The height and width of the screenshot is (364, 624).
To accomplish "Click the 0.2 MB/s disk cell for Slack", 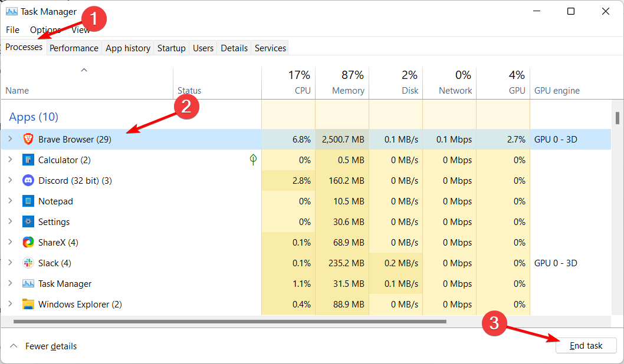I will (396, 263).
